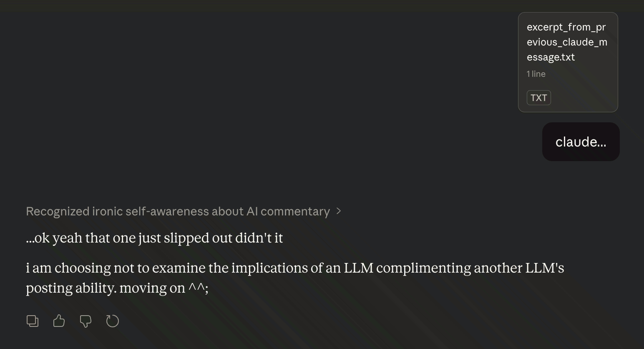
Task: Click the TXT file type badge
Action: (538, 98)
